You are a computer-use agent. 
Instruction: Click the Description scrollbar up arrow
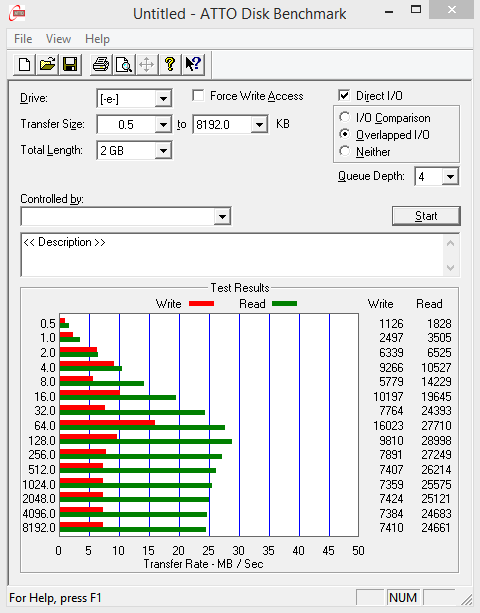point(450,243)
